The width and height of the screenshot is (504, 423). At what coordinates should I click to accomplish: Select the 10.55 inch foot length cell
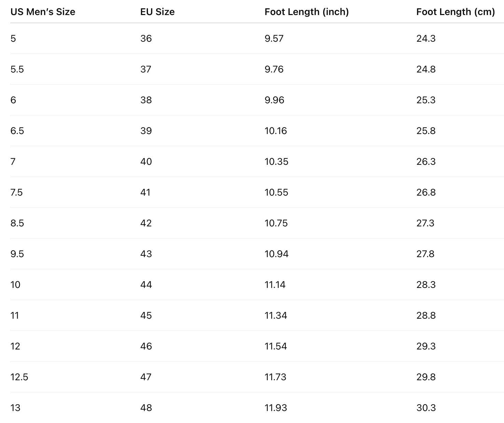click(276, 192)
